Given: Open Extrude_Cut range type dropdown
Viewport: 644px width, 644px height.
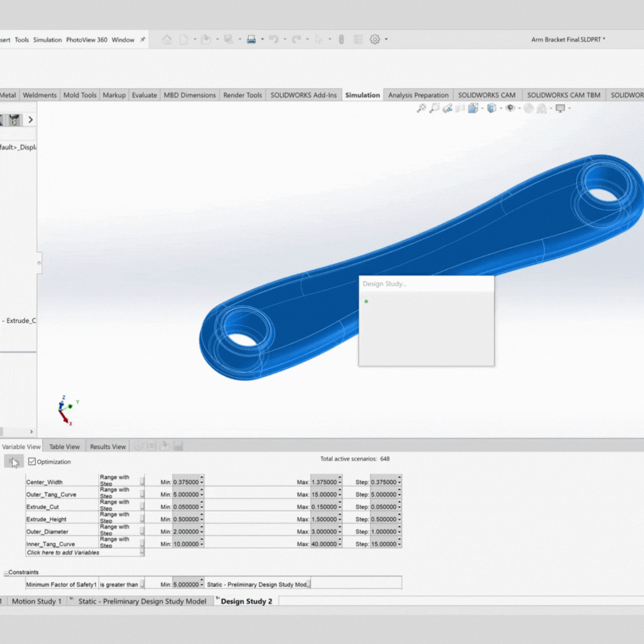Looking at the screenshot, I should (142, 506).
